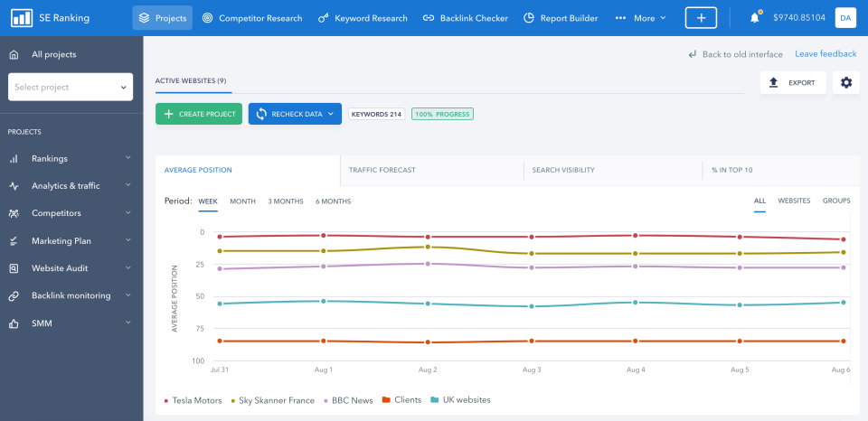Toggle UK websites series in legend
This screenshot has width=868, height=421.
460,399
